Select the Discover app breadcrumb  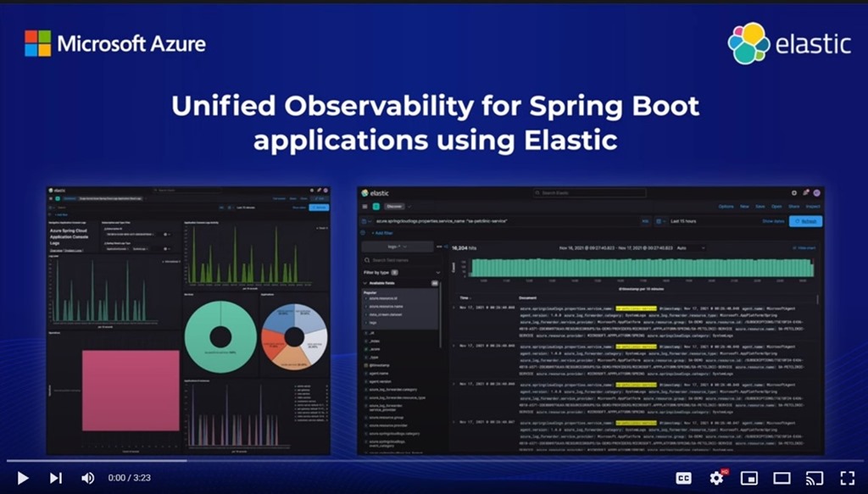tap(394, 207)
